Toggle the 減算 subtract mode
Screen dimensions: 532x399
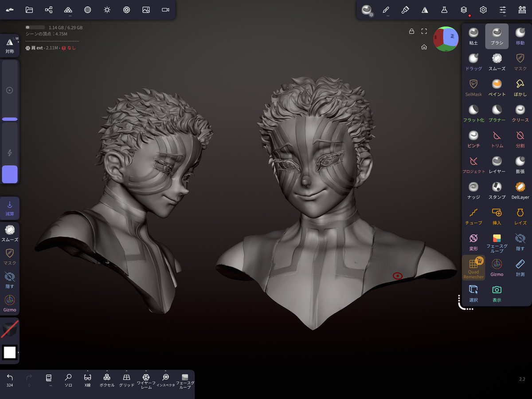(10, 208)
